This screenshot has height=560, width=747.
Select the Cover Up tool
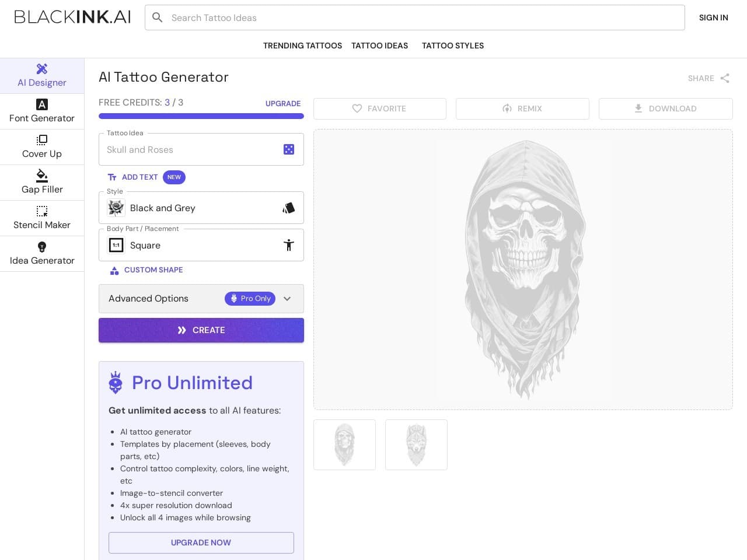(42, 147)
